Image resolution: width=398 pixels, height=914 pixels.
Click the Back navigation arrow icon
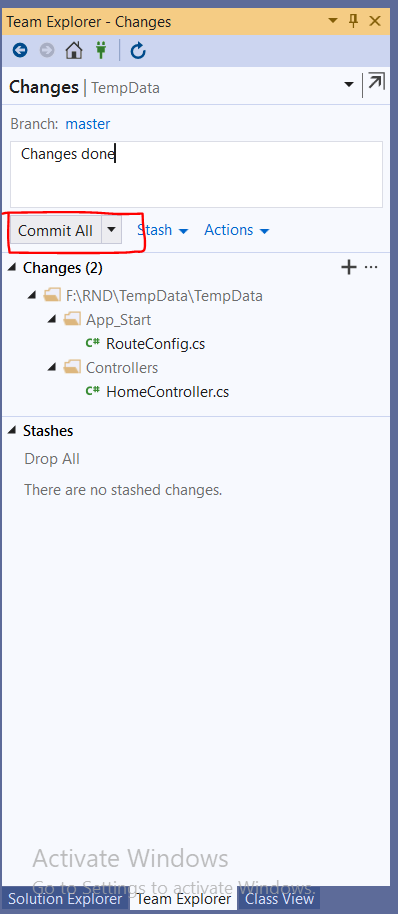pos(20,51)
